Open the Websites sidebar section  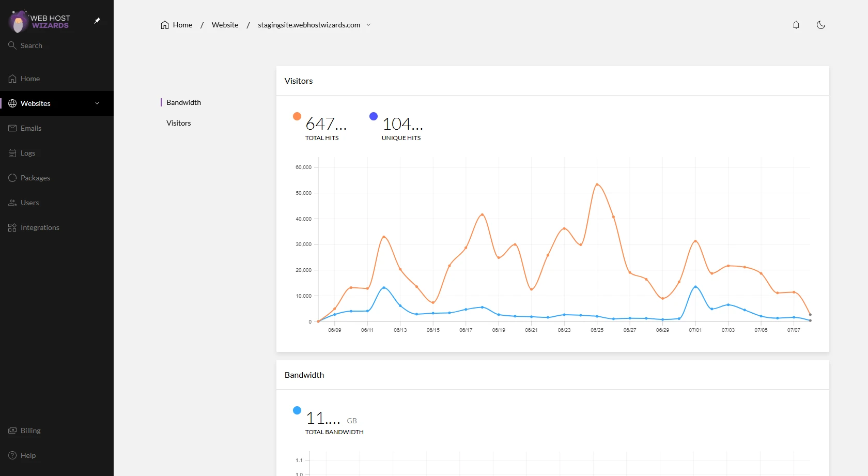[57, 103]
